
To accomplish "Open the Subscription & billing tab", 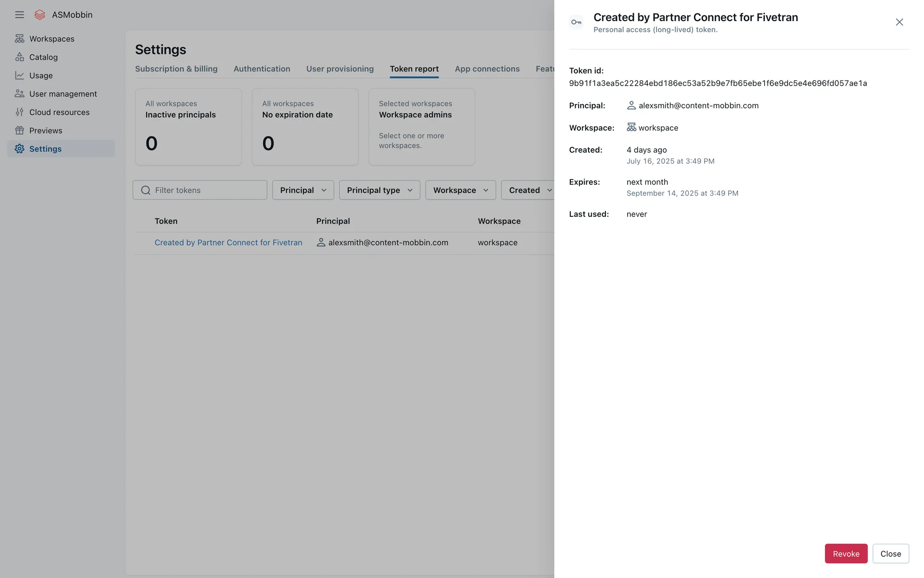I will pyautogui.click(x=176, y=69).
